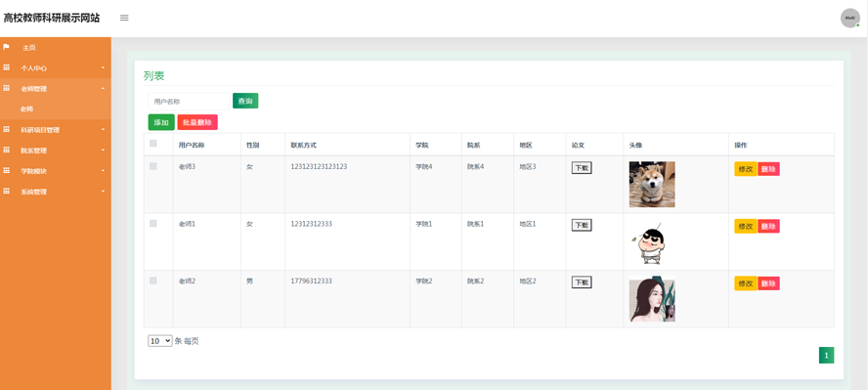Click the phone number 123123123123123
This screenshot has width=868, height=390.
tap(319, 166)
